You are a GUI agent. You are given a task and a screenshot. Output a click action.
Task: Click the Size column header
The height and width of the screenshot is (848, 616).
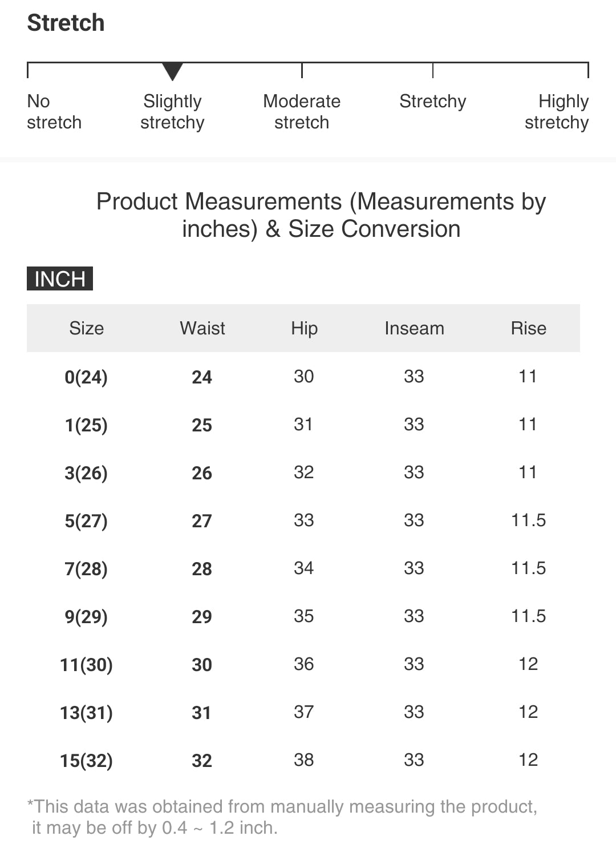click(86, 328)
